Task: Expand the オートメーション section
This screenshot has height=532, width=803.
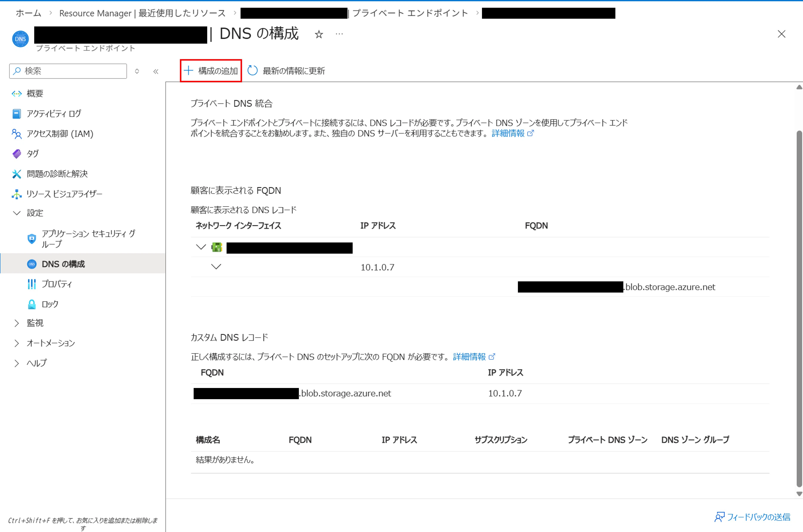Action: [x=16, y=343]
